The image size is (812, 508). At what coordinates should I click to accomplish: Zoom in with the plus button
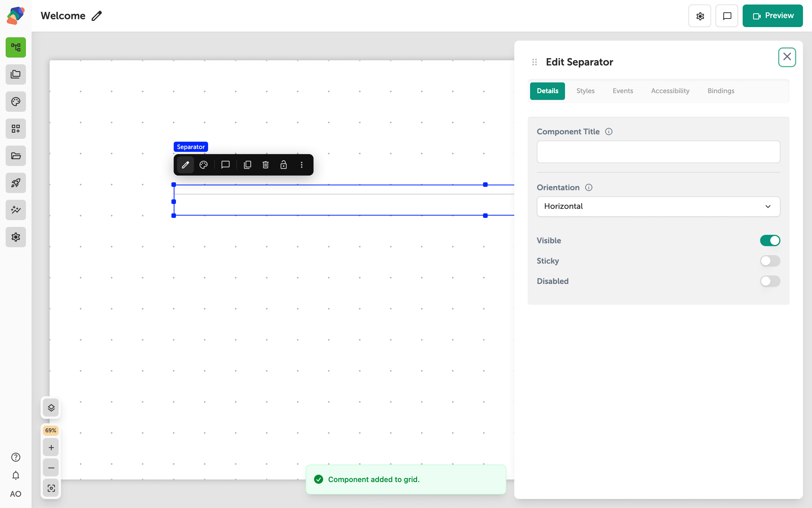coord(51,448)
